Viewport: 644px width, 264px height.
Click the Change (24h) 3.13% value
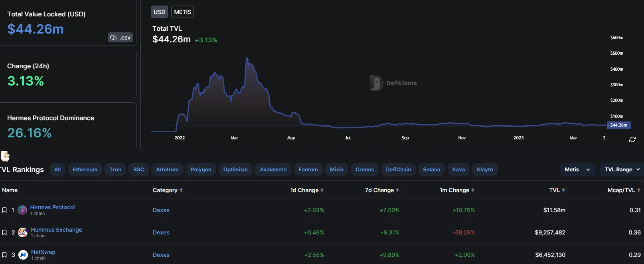26,81
